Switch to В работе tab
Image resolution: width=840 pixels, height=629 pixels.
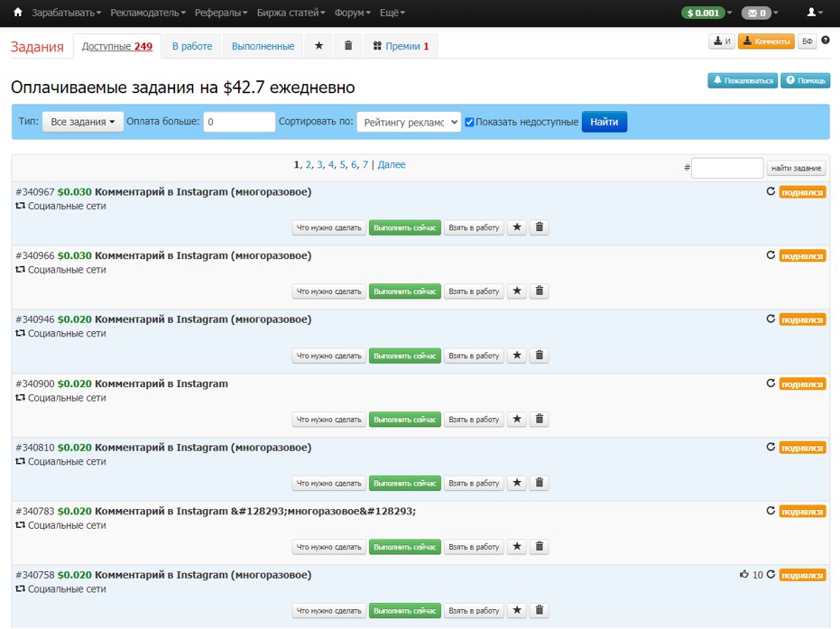192,46
